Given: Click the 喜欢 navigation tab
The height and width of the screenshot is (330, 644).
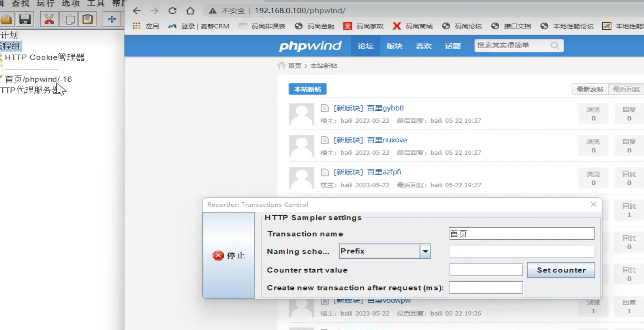Looking at the screenshot, I should tap(424, 46).
